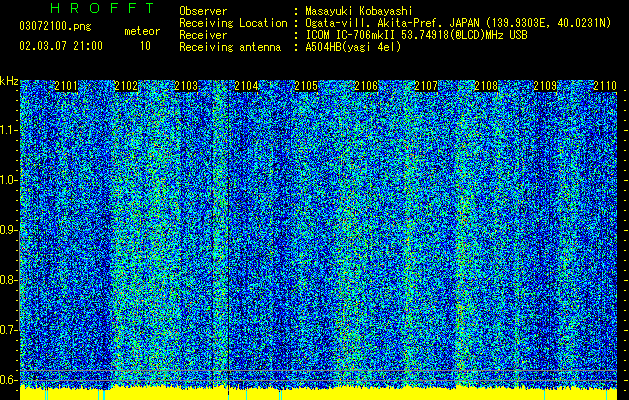Click the 2102 time marker

click(126, 86)
